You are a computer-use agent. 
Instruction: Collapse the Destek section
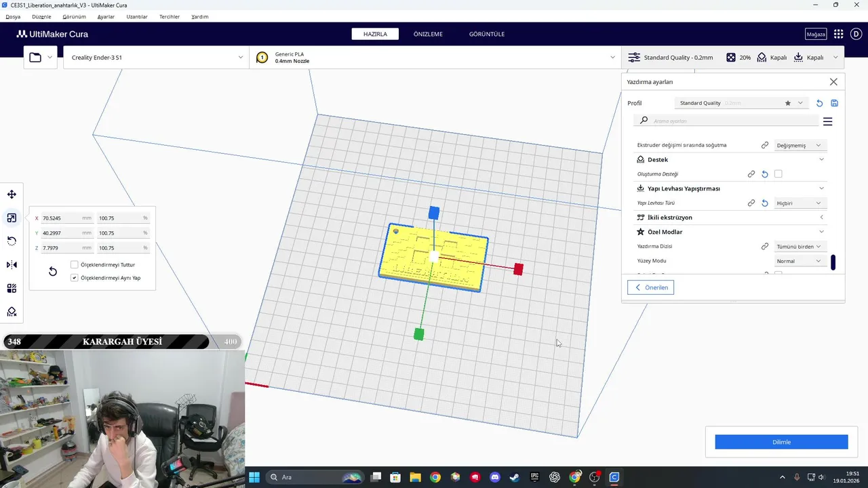[822, 160]
